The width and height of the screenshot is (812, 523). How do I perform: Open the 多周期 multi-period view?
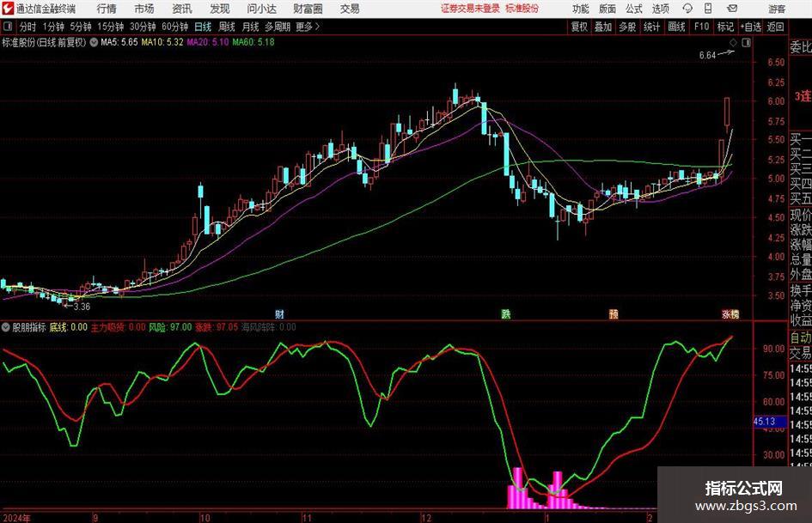(278, 27)
